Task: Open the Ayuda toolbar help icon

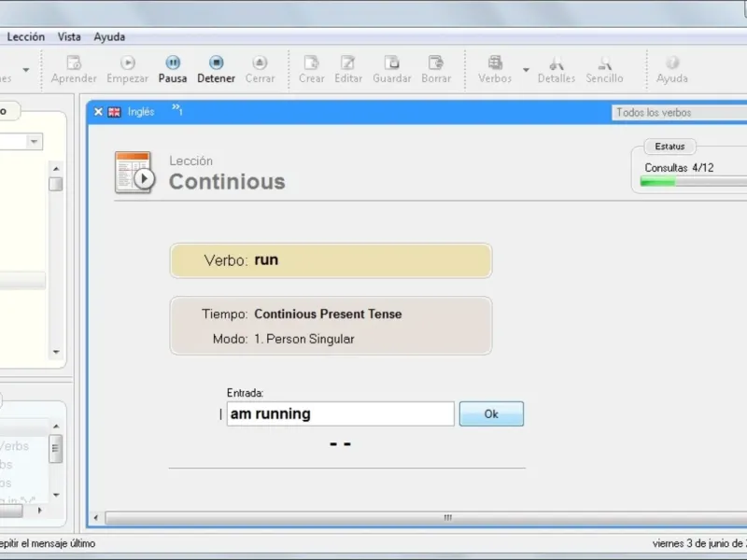Action: coord(671,69)
